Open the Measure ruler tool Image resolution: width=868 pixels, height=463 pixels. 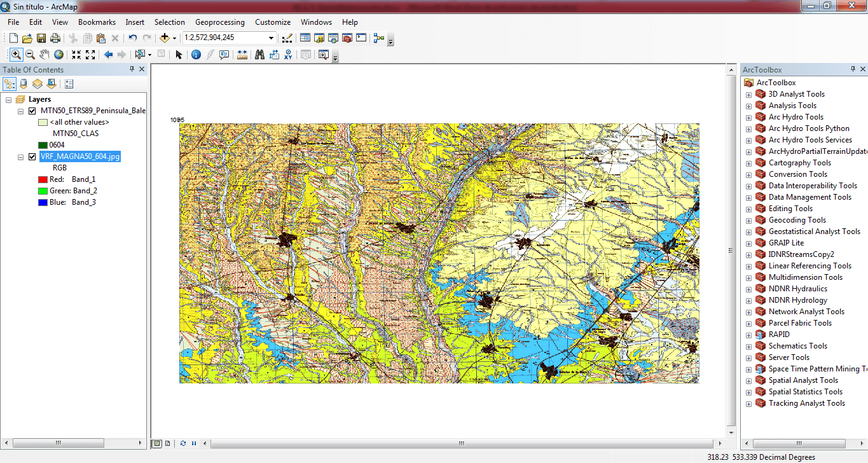[242, 55]
